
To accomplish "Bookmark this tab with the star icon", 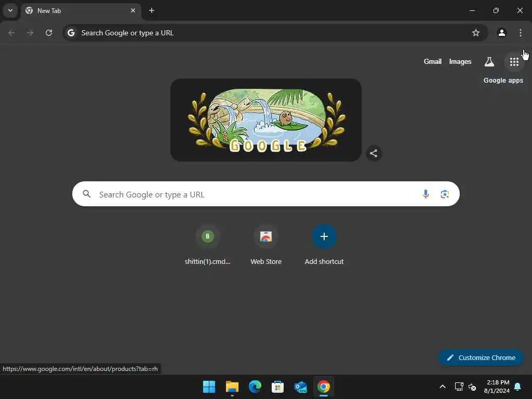I will [x=476, y=33].
